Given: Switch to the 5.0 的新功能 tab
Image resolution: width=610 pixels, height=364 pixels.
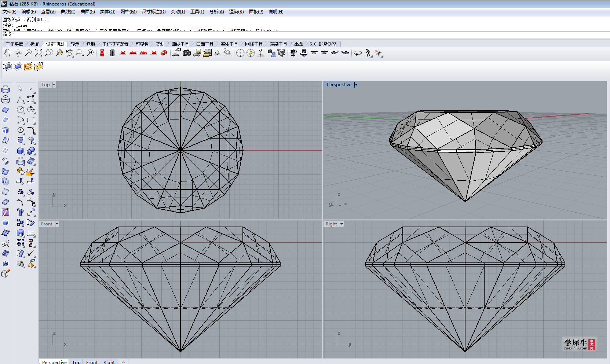Looking at the screenshot, I should click(x=323, y=44).
